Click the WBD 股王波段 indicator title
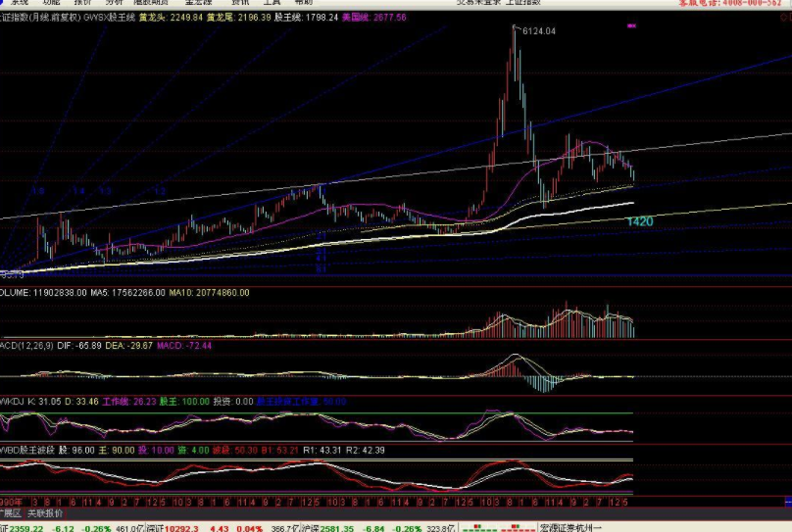 click(x=27, y=451)
